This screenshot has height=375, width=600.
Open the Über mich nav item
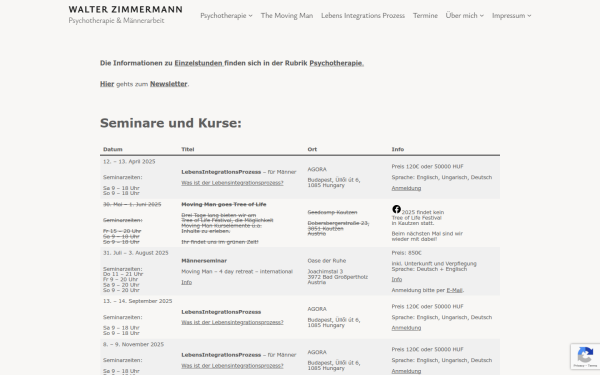(x=461, y=16)
